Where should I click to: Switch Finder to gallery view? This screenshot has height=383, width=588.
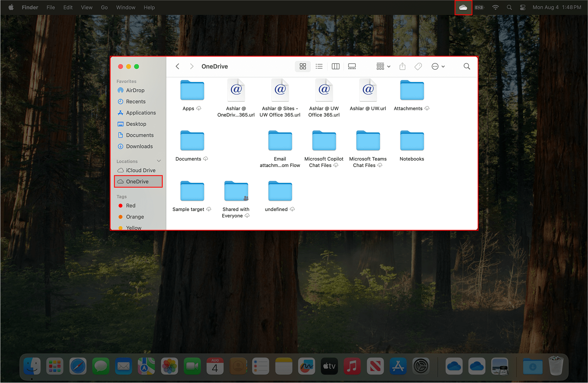[352, 66]
